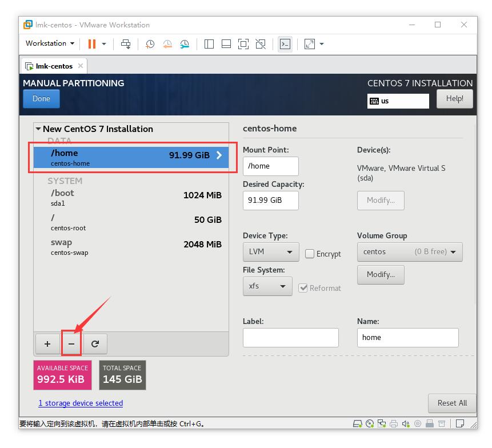Image resolution: width=492 pixels, height=448 pixels.
Task: Send Ctrl+Alt+Del to the VM
Action: pyautogui.click(x=126, y=44)
